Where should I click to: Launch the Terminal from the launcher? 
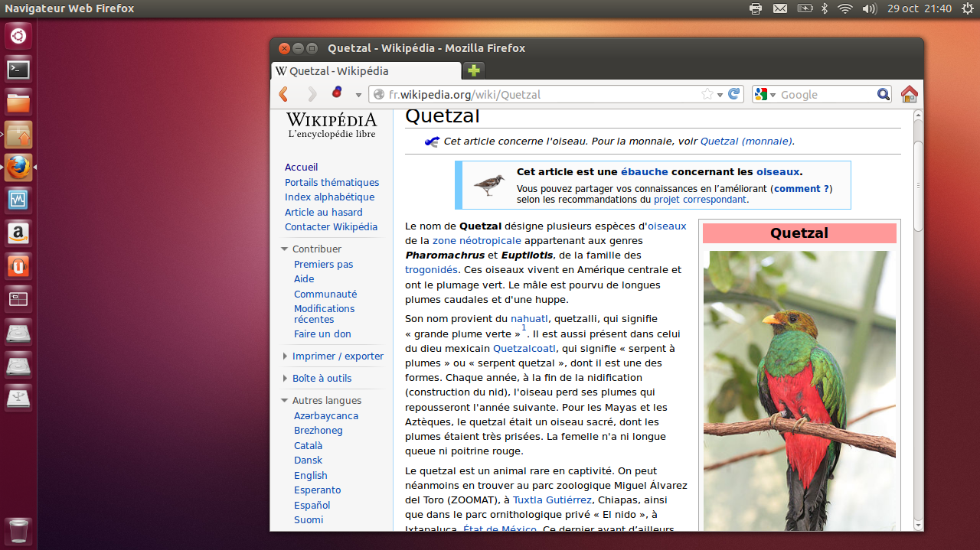click(x=18, y=70)
